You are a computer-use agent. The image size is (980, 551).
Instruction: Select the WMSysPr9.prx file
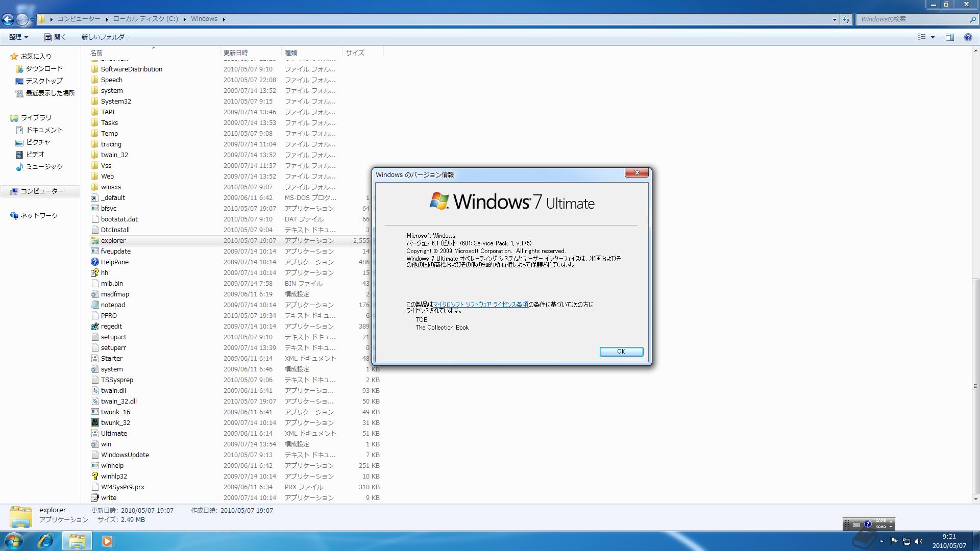pyautogui.click(x=122, y=487)
